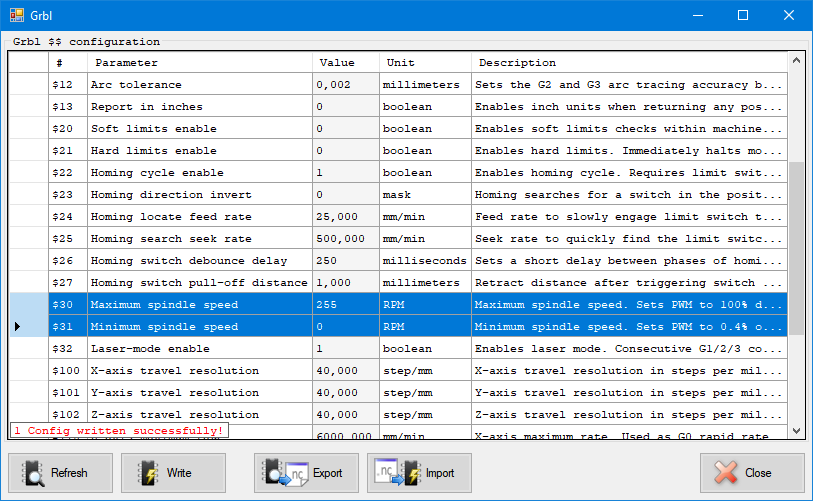Image resolution: width=813 pixels, height=501 pixels.
Task: Click the Grbl app icon in title bar
Action: point(16,15)
